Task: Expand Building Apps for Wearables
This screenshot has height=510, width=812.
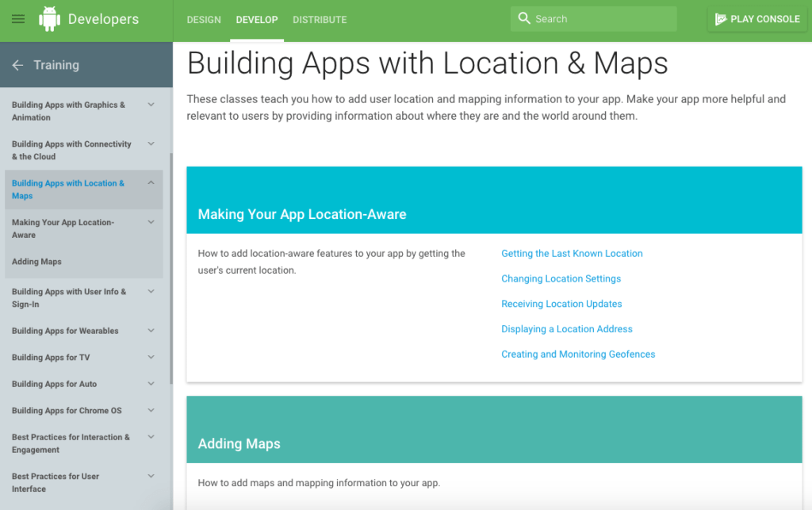Action: 151,331
